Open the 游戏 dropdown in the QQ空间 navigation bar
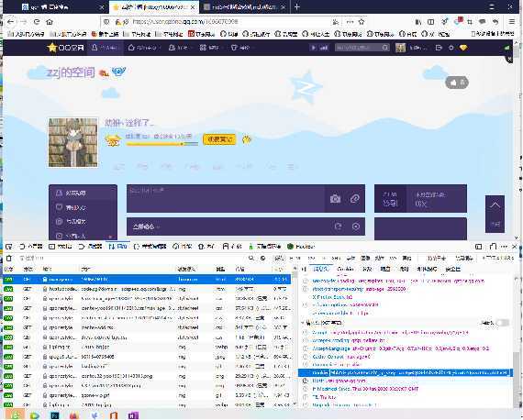The height and width of the screenshot is (420, 523). tap(213, 48)
